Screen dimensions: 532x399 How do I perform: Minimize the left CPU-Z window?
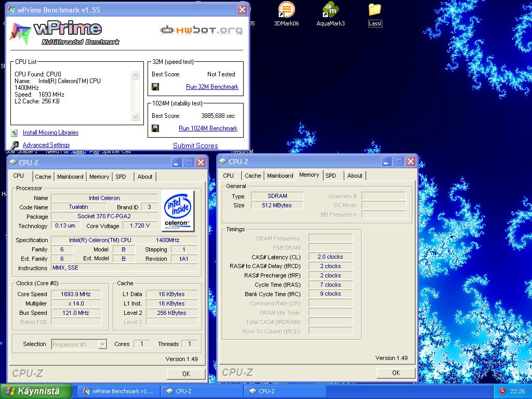(x=176, y=162)
